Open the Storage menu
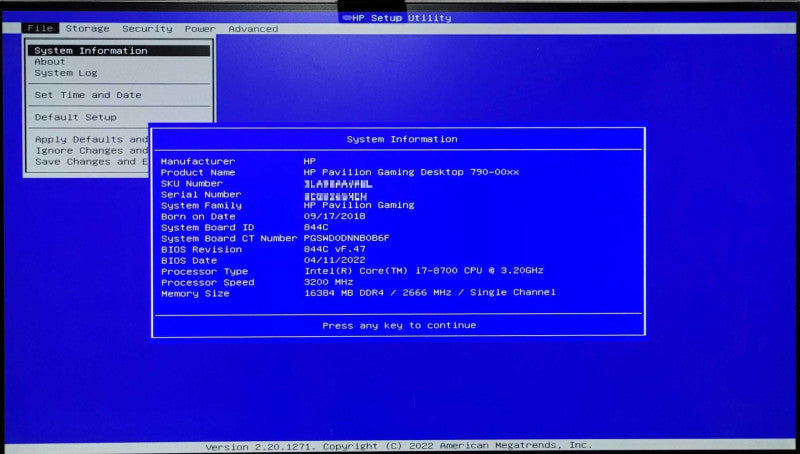The image size is (800, 454). pyautogui.click(x=87, y=29)
